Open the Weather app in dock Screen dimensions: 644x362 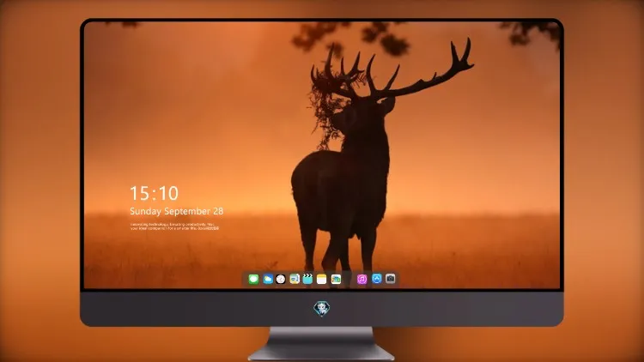(268, 279)
